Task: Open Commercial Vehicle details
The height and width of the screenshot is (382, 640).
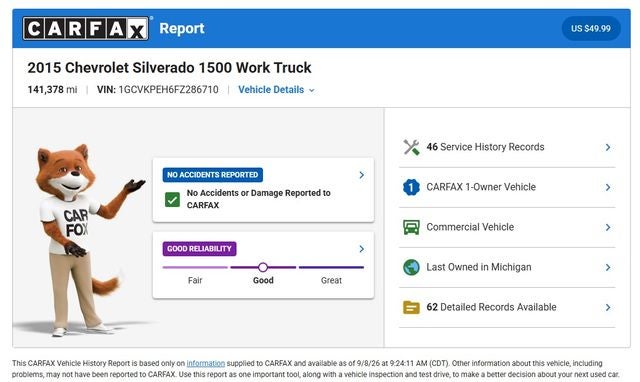Action: click(507, 227)
